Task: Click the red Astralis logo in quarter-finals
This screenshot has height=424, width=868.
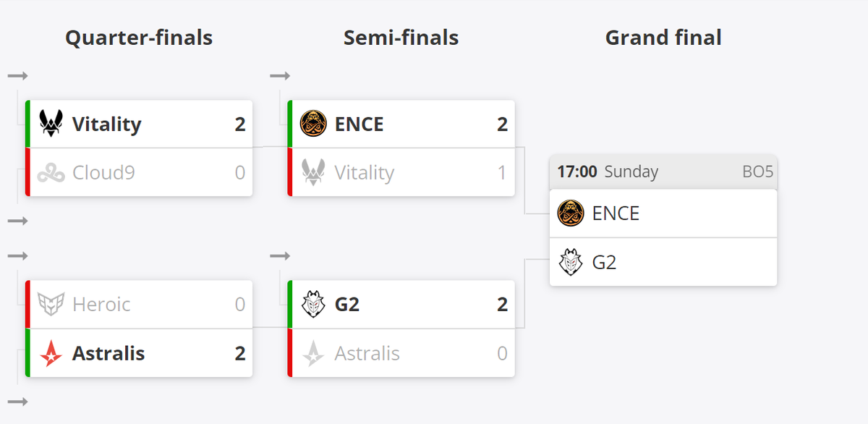Action: pyautogui.click(x=51, y=353)
